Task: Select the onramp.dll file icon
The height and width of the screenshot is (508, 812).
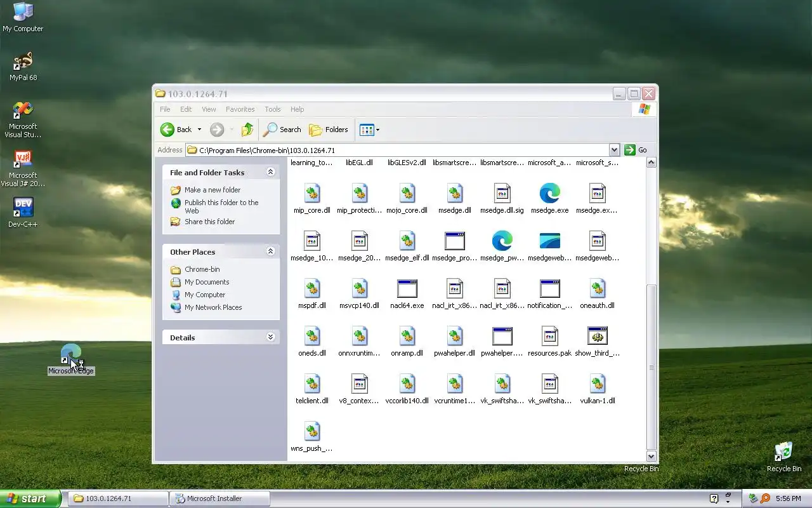Action: click(x=407, y=336)
